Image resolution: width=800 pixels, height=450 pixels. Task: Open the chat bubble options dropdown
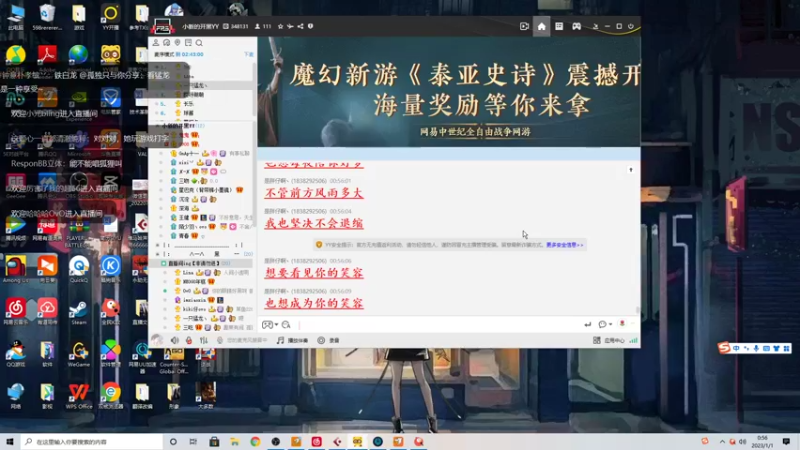pyautogui.click(x=605, y=324)
